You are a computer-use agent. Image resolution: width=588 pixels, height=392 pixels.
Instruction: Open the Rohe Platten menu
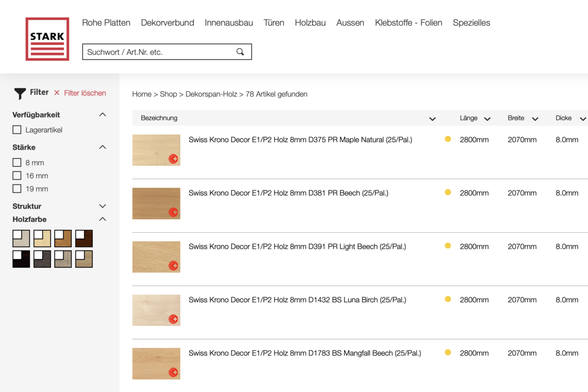(x=106, y=22)
